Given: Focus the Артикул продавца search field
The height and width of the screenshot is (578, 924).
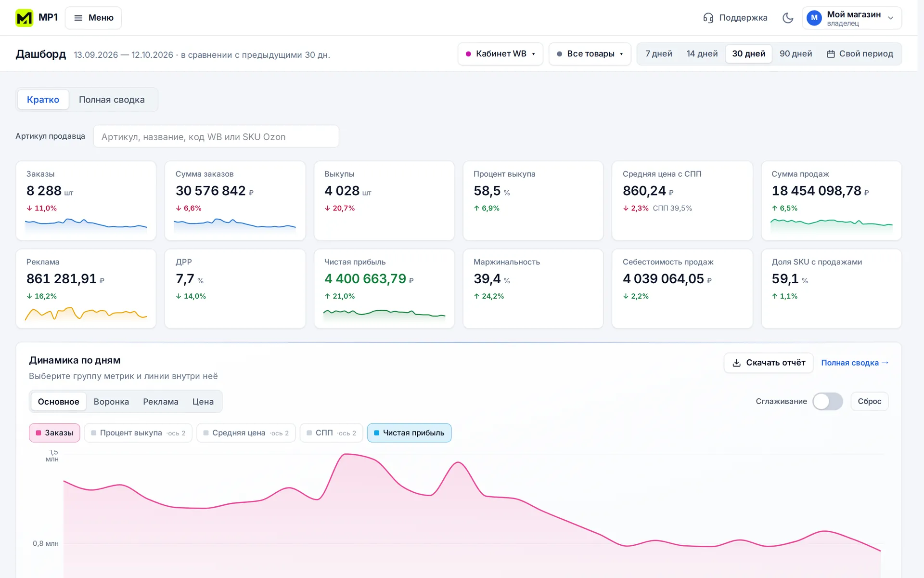Looking at the screenshot, I should [x=216, y=137].
